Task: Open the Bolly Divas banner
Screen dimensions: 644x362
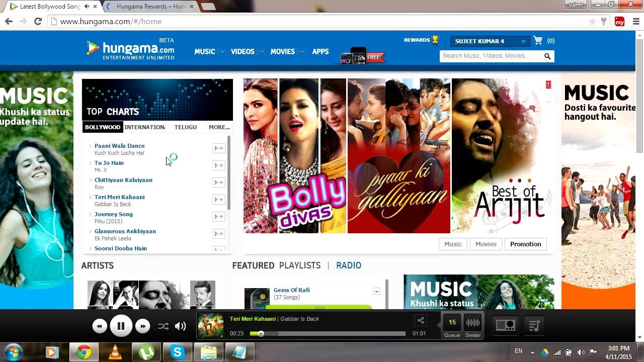Action: pyautogui.click(x=295, y=156)
